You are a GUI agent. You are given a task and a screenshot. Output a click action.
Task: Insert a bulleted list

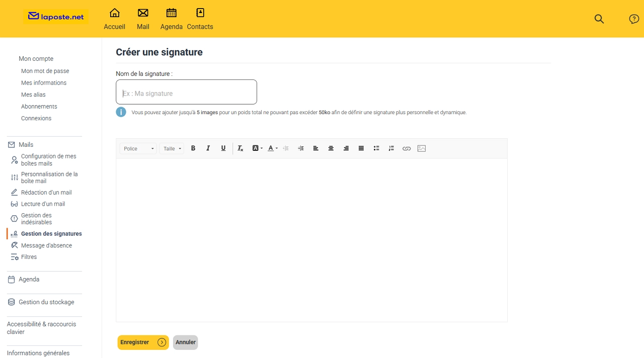(x=376, y=148)
